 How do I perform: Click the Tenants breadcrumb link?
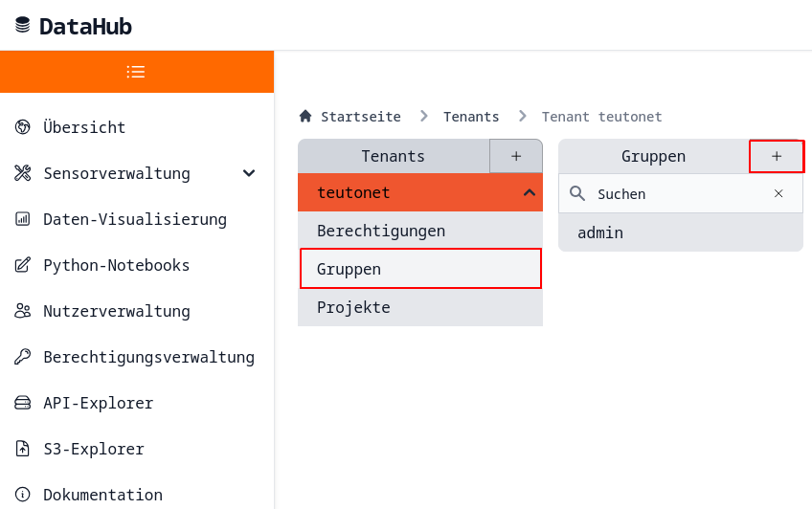(471, 117)
